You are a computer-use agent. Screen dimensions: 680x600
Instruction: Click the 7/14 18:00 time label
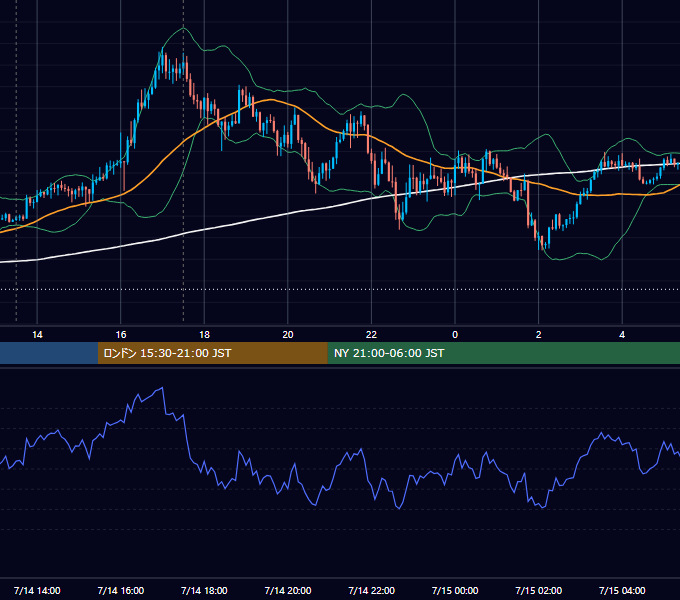point(204,590)
